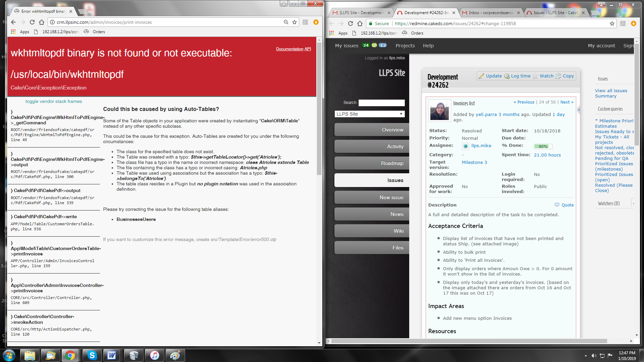The width and height of the screenshot is (644, 362).
Task: Expand the Watchers panel toggle
Action: click(633, 203)
